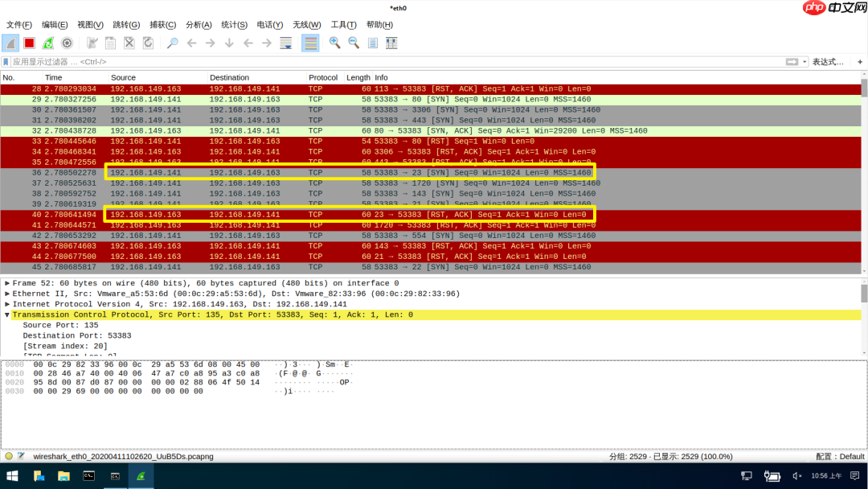Viewport: 868px width, 489px height.
Task: Start a new capture with the shark fin icon
Action: pos(11,43)
